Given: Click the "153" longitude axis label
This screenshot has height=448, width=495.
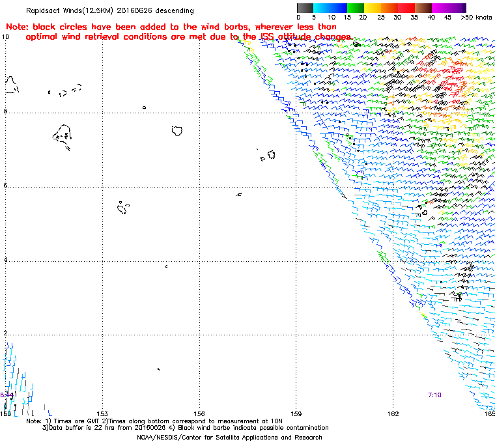Looking at the screenshot, I should (x=102, y=413).
